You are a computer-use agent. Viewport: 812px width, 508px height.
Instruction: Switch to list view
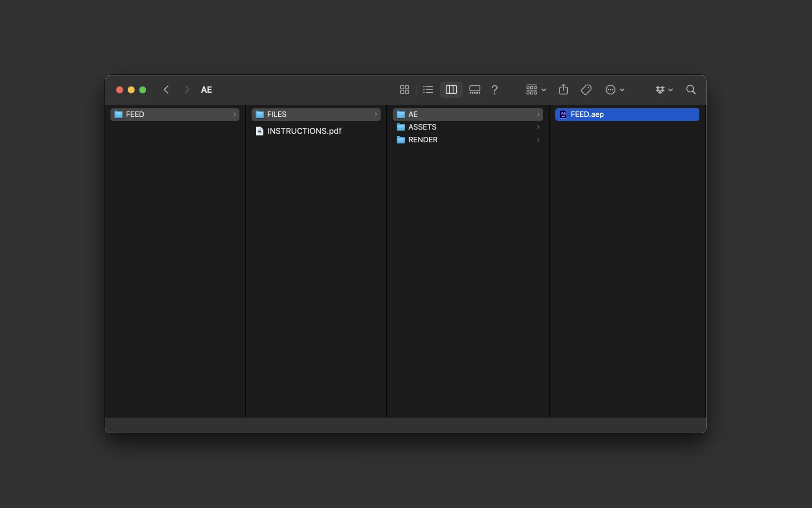[428, 90]
